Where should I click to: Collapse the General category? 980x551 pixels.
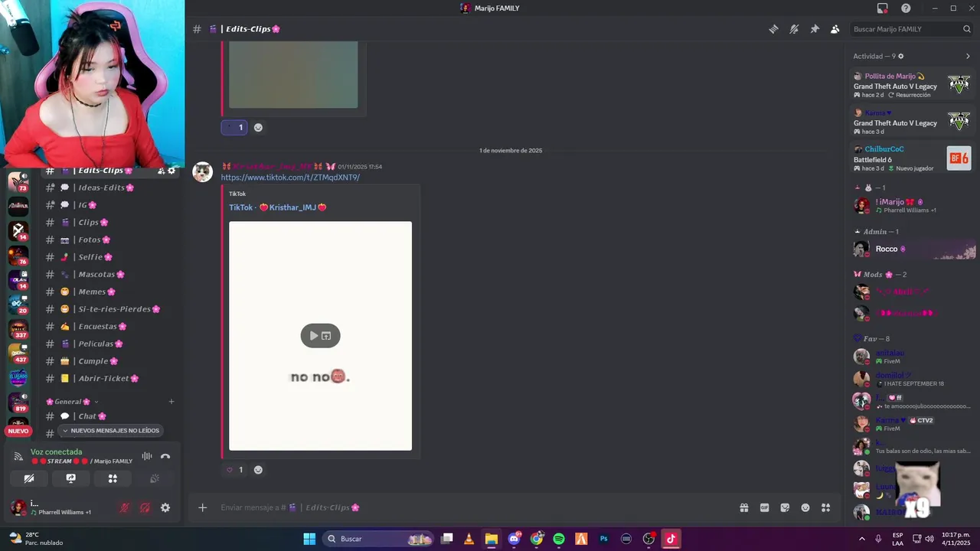[72, 402]
